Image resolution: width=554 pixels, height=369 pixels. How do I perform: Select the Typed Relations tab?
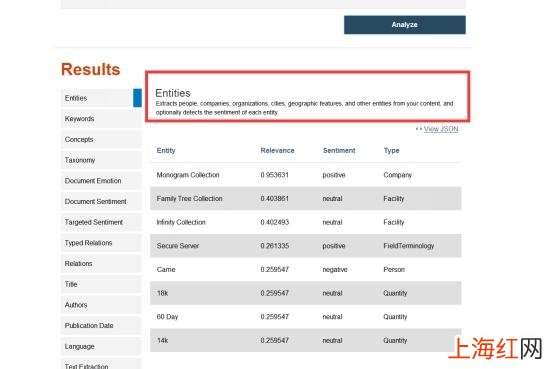point(101,243)
